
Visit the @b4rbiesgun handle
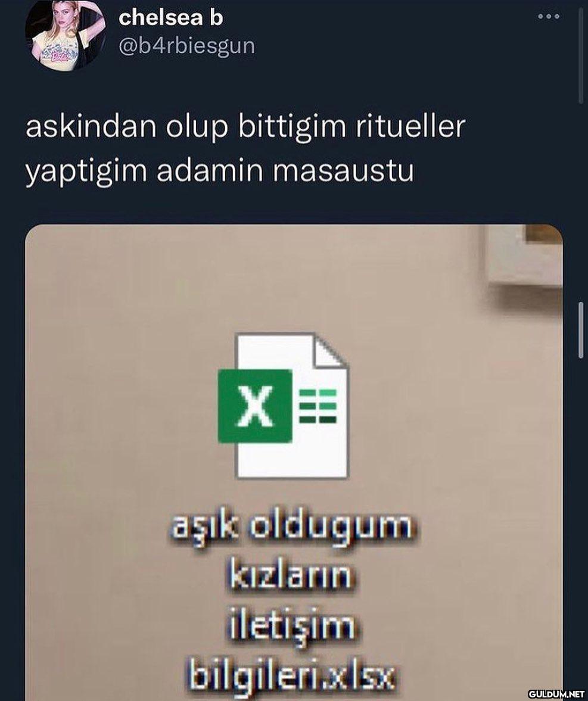coord(186,46)
